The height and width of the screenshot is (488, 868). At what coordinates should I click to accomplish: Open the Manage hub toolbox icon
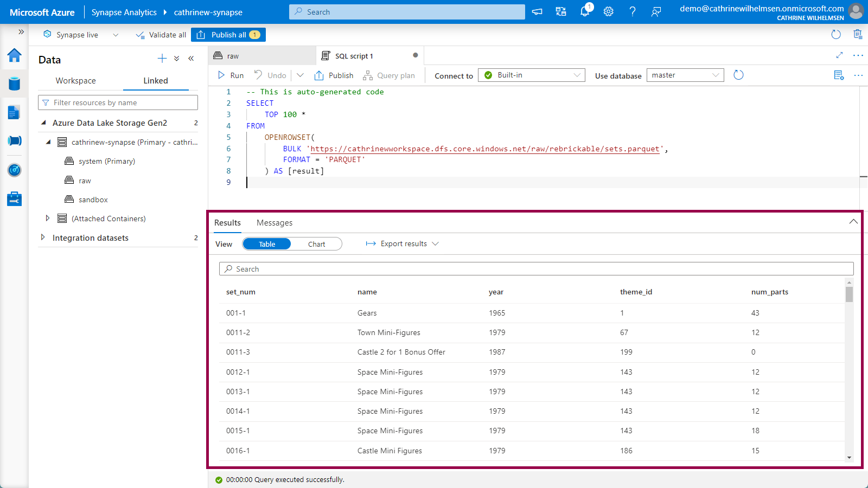(x=14, y=199)
